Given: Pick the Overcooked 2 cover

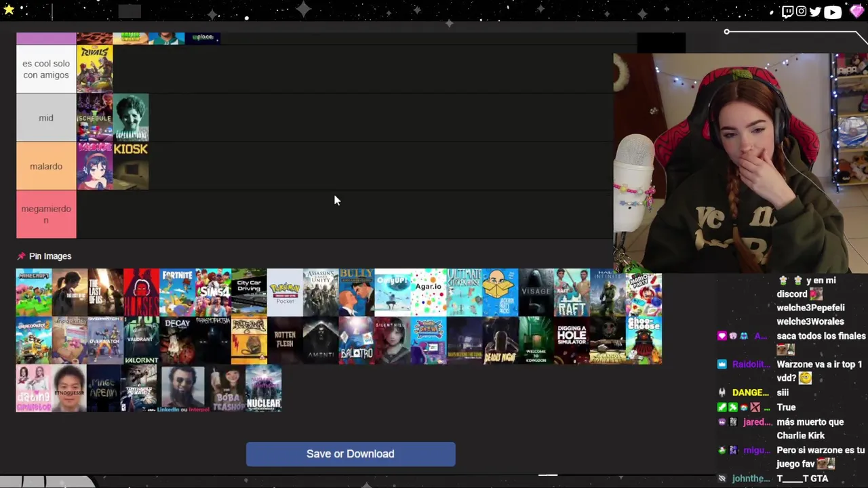Looking at the screenshot, I should coord(34,340).
